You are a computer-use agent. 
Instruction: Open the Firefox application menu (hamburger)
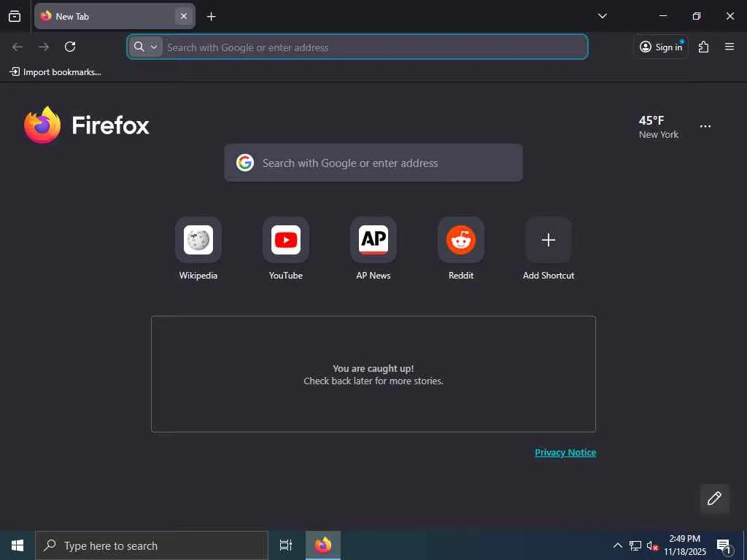(729, 47)
